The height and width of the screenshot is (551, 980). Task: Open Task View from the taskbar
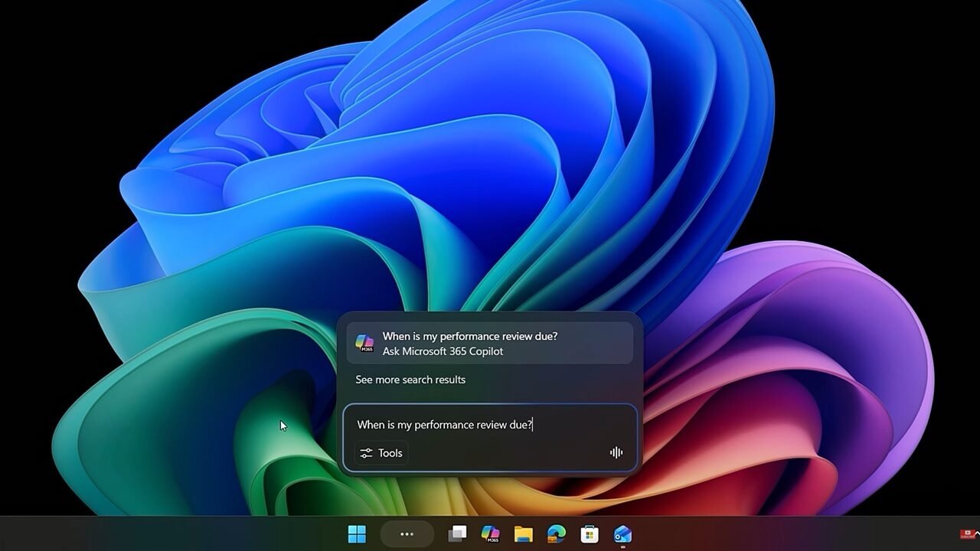pos(457,533)
